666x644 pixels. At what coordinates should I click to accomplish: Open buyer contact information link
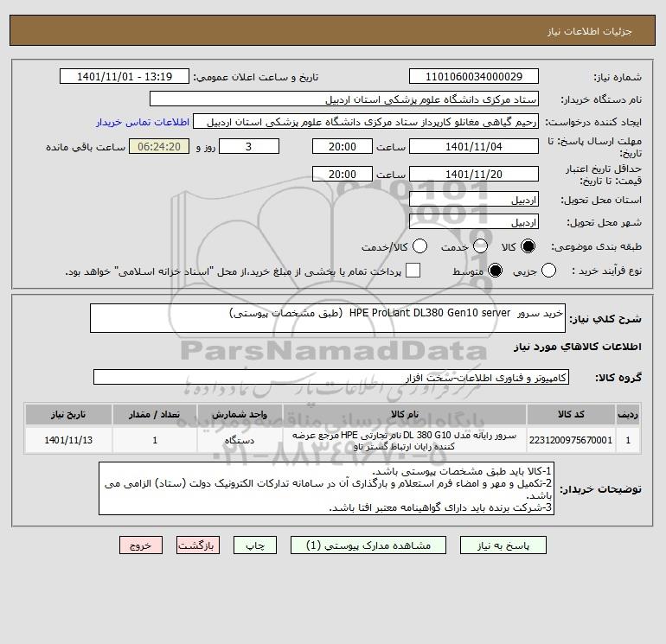coord(143,122)
